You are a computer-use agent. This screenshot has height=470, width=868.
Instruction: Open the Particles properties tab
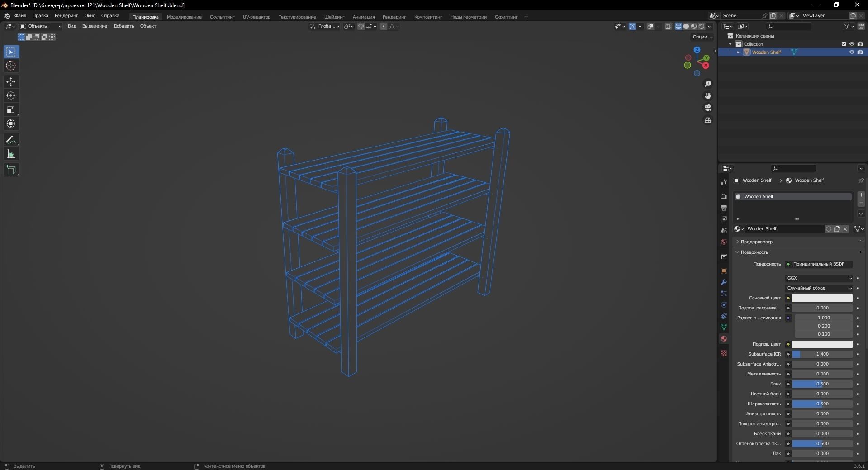coord(724,293)
